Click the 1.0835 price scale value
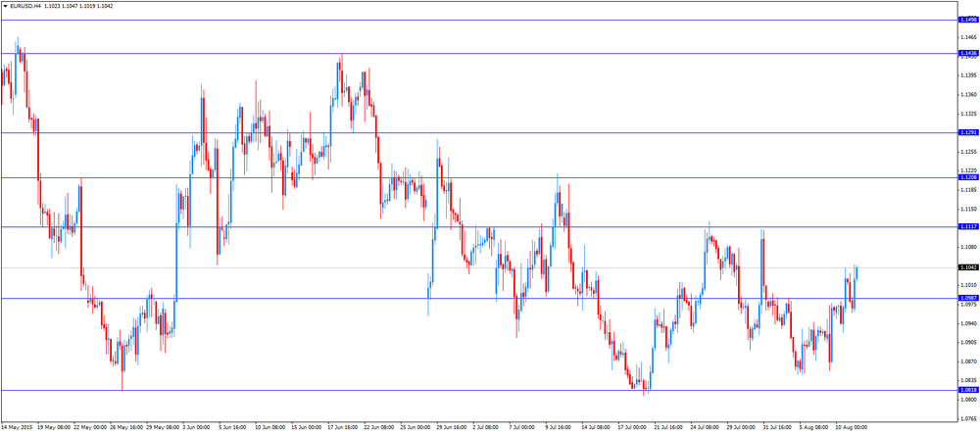Viewport: 980px width, 432px height. click(x=969, y=380)
